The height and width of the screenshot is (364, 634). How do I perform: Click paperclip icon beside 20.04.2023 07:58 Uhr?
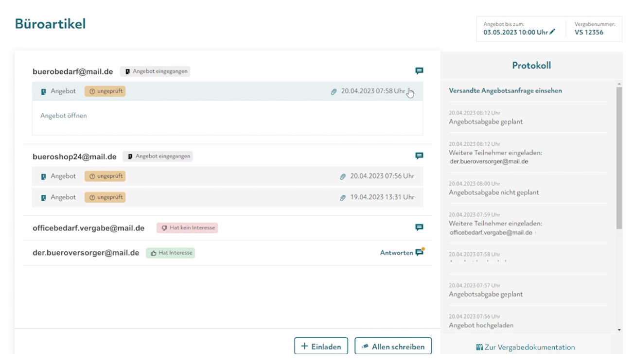[334, 91]
